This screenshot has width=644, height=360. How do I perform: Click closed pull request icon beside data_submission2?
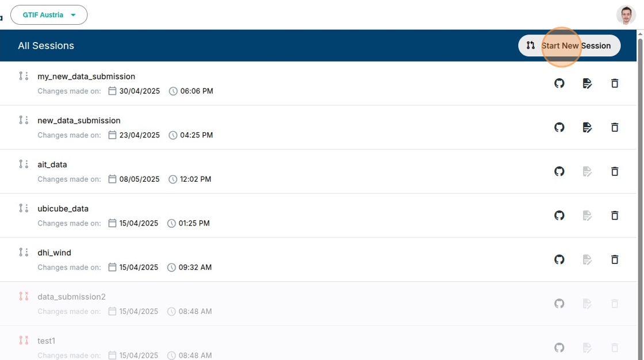click(24, 296)
